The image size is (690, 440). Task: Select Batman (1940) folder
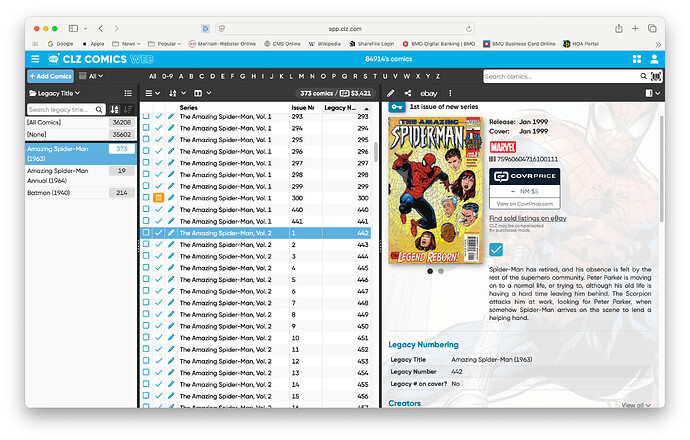81,193
